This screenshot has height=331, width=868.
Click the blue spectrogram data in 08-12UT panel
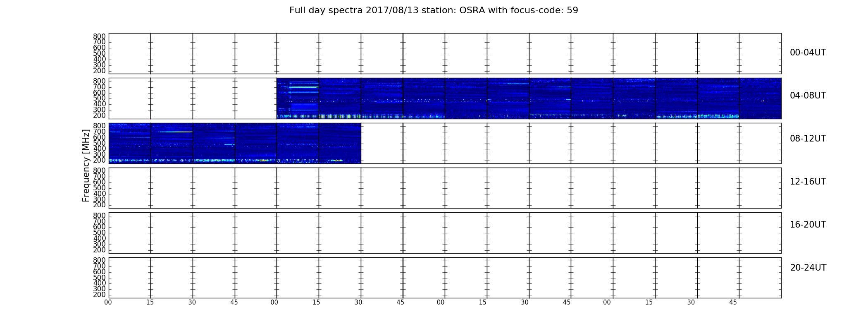(235, 143)
